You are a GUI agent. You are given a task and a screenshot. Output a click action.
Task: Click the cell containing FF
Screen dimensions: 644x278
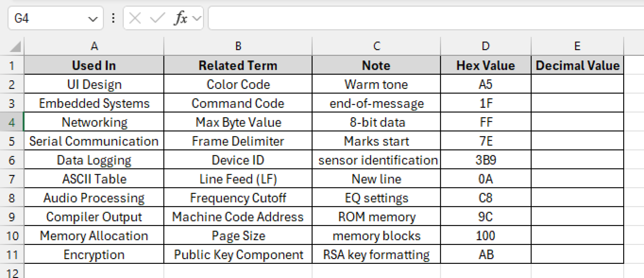click(486, 122)
